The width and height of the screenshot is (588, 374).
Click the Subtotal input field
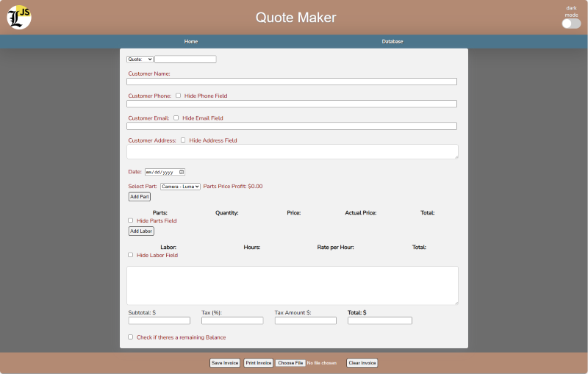(x=159, y=320)
